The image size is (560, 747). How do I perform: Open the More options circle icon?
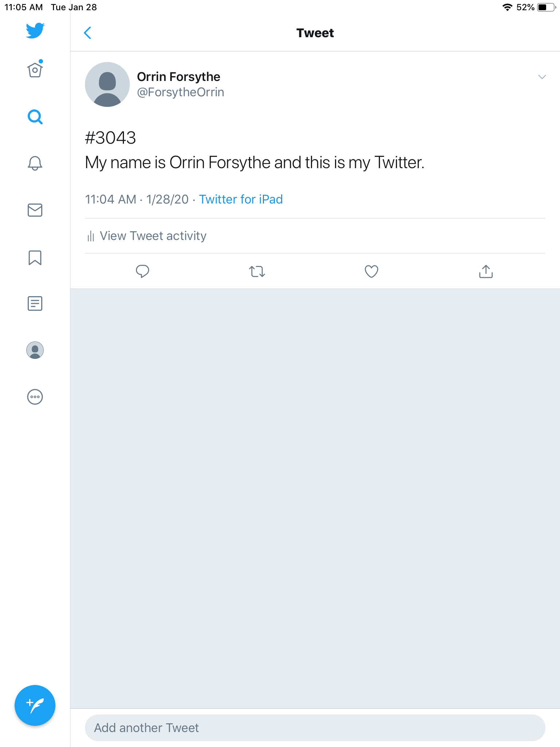35,397
